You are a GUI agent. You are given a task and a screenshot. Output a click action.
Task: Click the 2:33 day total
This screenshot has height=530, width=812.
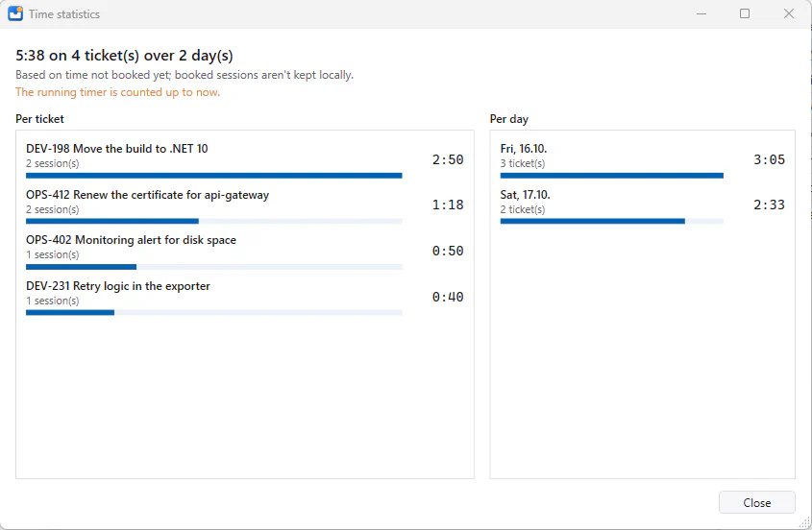point(769,205)
